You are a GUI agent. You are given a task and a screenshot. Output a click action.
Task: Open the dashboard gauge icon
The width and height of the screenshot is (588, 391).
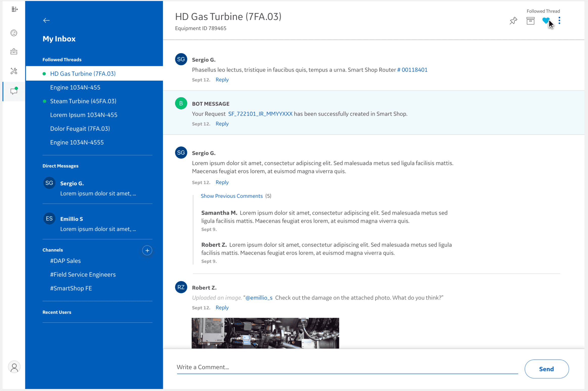pos(14,33)
